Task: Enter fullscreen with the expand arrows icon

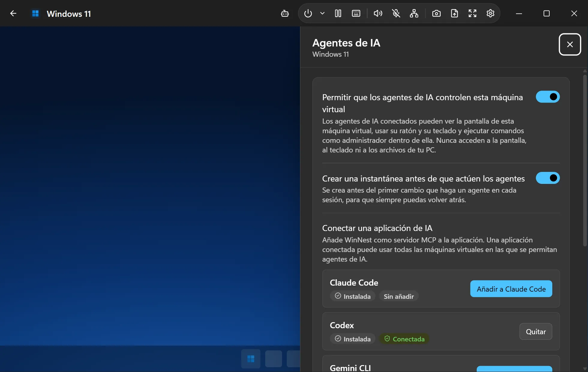Action: click(x=472, y=13)
